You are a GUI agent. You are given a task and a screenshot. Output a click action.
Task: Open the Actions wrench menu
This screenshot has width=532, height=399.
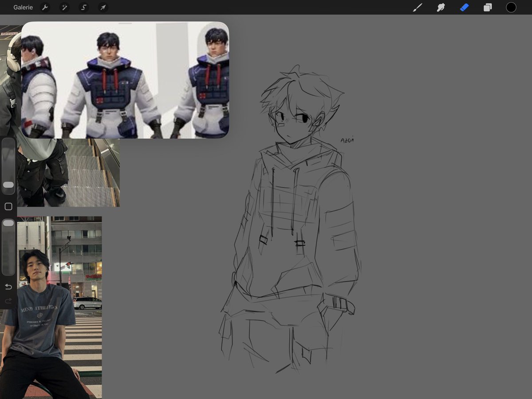click(45, 7)
